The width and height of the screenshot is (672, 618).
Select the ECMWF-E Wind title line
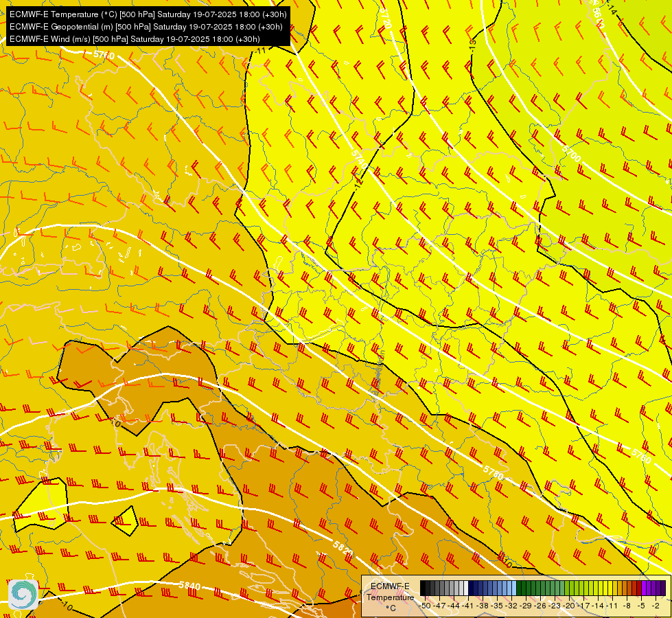(x=135, y=39)
